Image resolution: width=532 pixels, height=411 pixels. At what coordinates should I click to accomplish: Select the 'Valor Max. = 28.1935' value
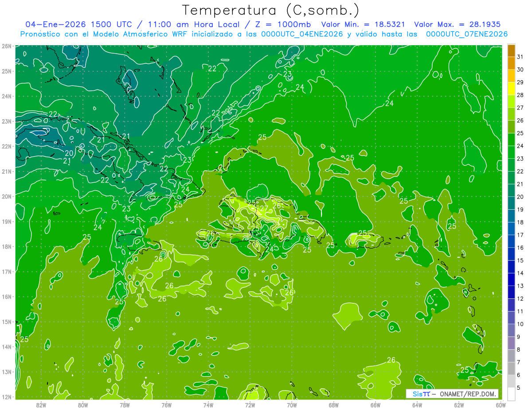tap(457, 24)
